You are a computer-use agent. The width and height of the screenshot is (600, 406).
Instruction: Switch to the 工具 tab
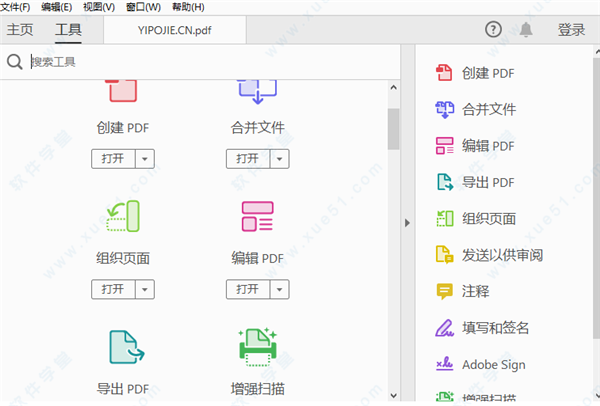(68, 30)
